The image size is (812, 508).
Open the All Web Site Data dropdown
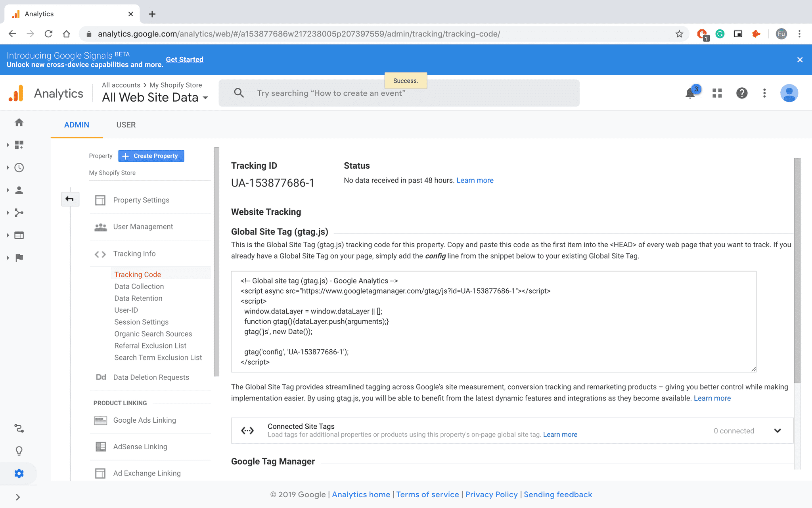tap(155, 97)
